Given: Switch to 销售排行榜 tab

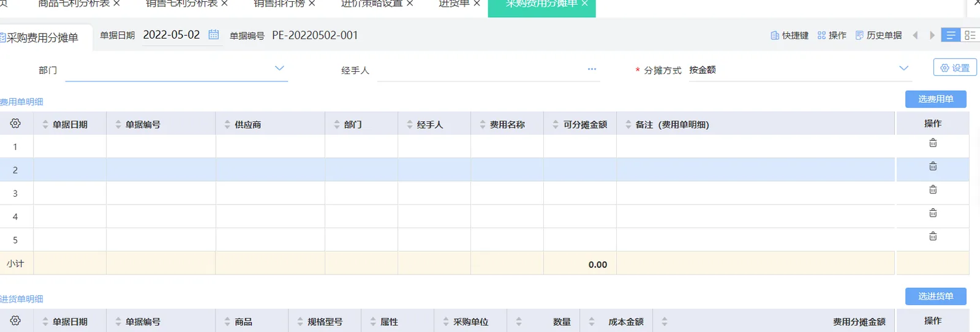Looking at the screenshot, I should (x=279, y=4).
